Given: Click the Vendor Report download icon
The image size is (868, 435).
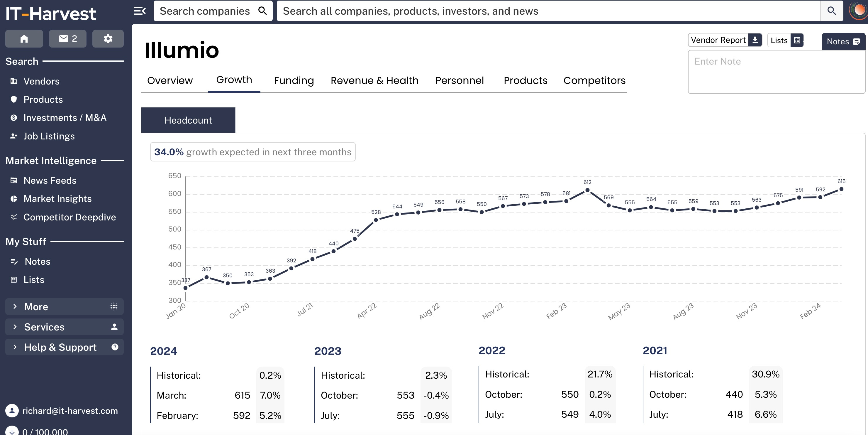Looking at the screenshot, I should [755, 40].
